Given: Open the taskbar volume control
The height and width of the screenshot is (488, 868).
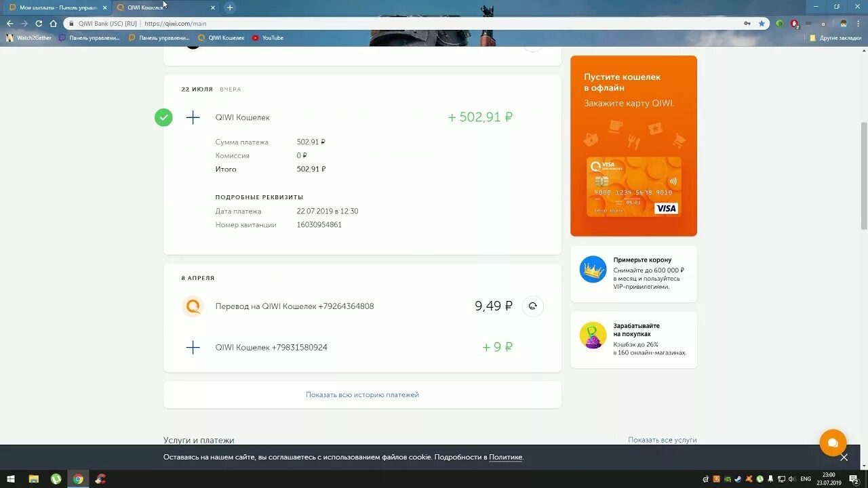Looking at the screenshot, I should 791,479.
